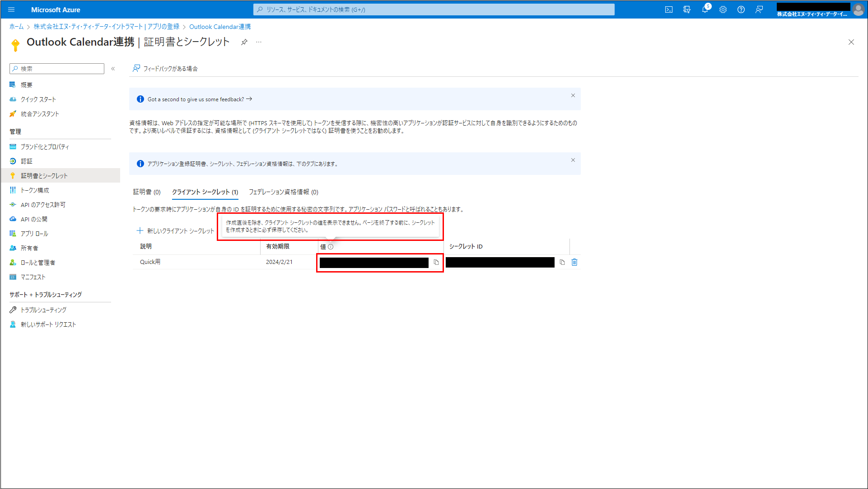
Task: Delete the Quick用 secret entry
Action: [574, 262]
